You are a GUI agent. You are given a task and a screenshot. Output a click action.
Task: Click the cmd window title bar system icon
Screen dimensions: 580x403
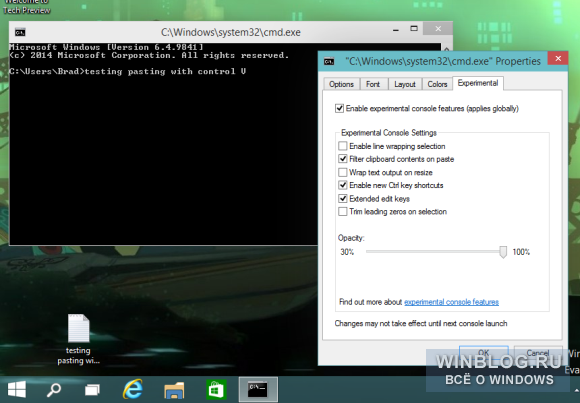(x=20, y=32)
